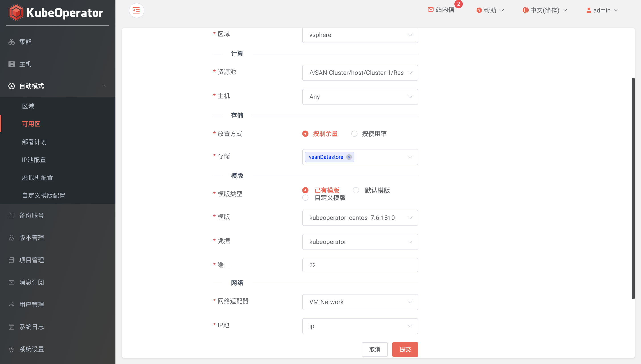Remove the vsanDatastore tag

pos(349,157)
